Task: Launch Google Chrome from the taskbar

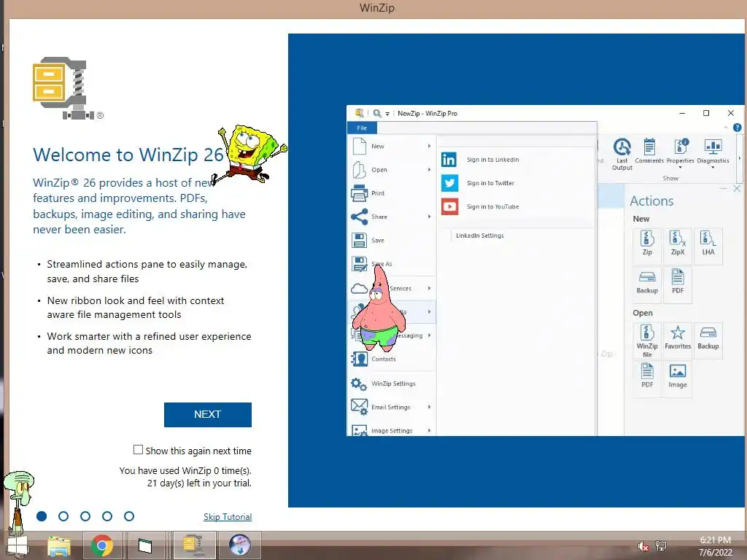Action: (101, 545)
